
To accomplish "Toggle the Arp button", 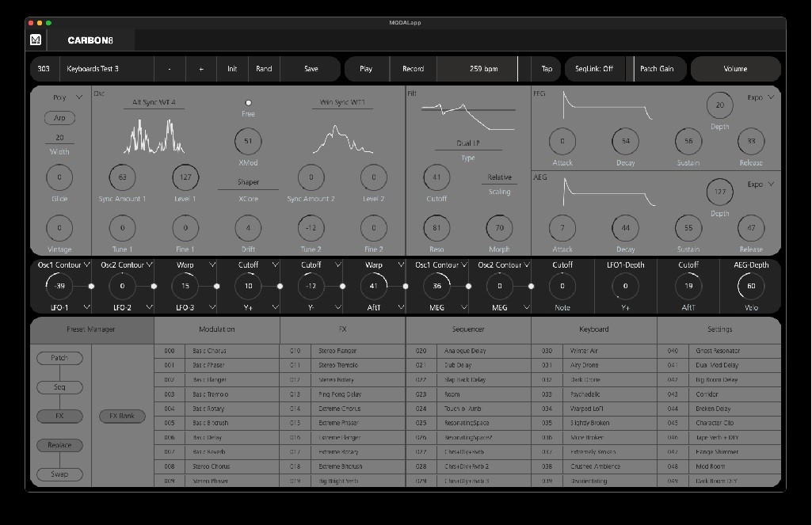I will (59, 118).
